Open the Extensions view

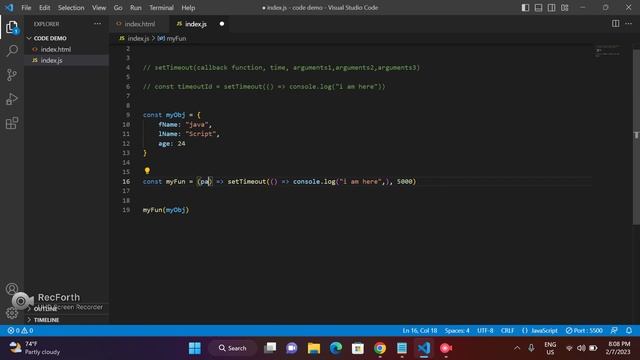tap(12, 123)
